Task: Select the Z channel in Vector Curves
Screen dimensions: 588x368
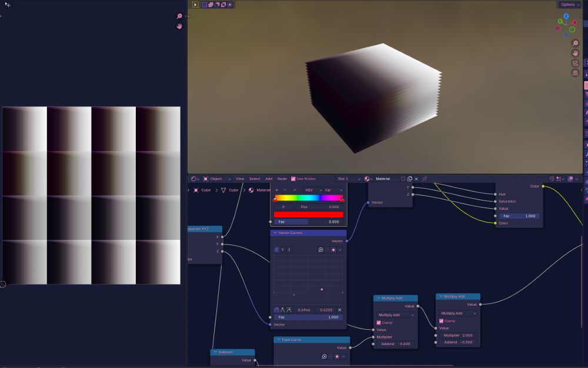Action: [289, 250]
